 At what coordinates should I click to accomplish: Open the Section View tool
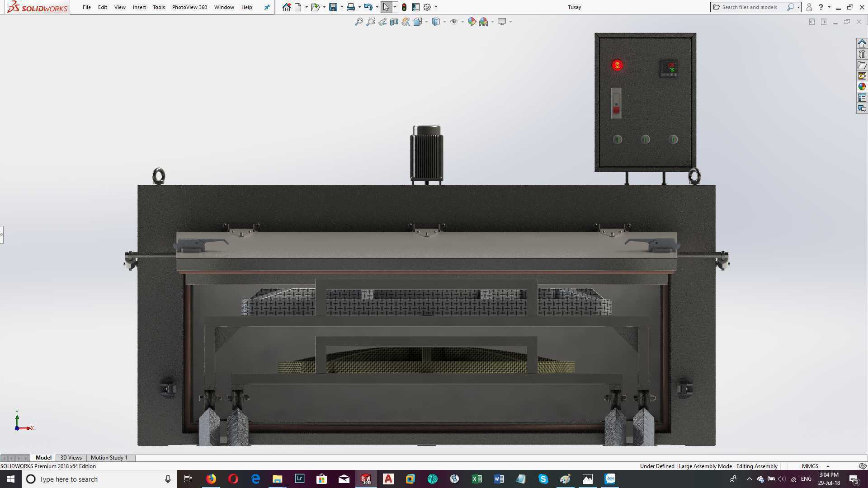click(x=394, y=22)
